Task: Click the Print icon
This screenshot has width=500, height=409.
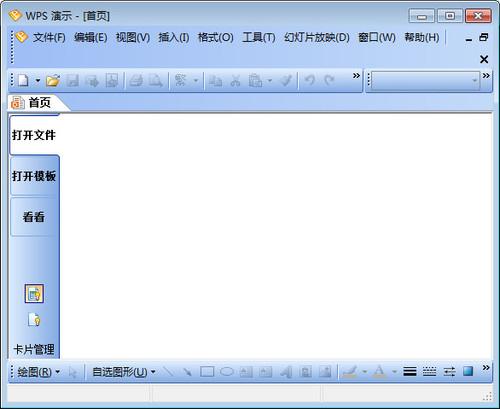Action: pyautogui.click(x=136, y=81)
